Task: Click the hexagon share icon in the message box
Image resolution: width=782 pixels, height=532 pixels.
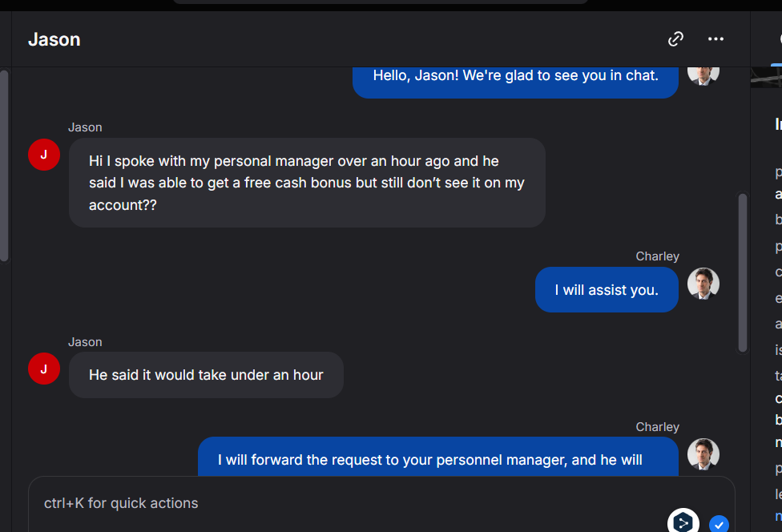Action: tap(683, 522)
